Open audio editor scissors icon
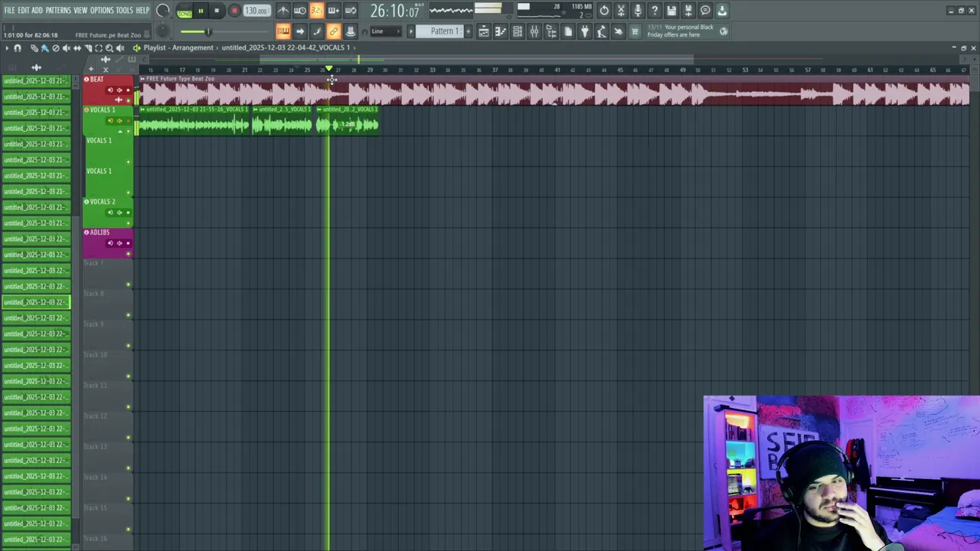This screenshot has width=980, height=551. click(x=621, y=11)
